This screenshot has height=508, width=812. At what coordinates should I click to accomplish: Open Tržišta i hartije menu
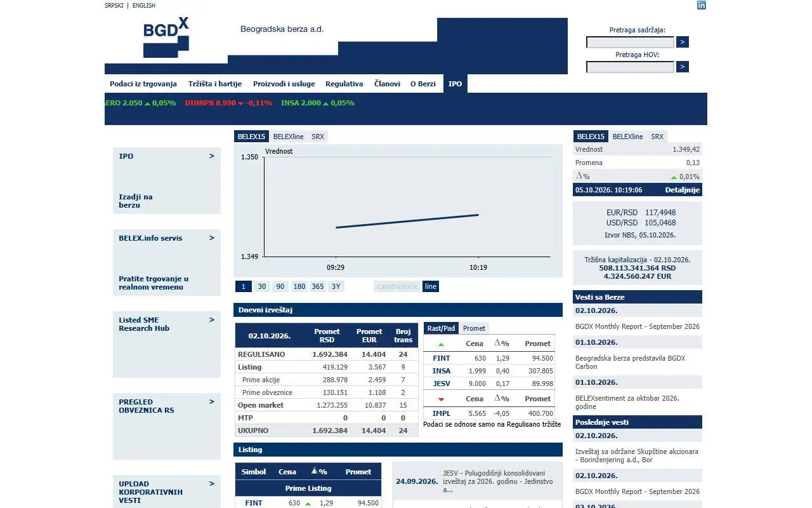[215, 84]
